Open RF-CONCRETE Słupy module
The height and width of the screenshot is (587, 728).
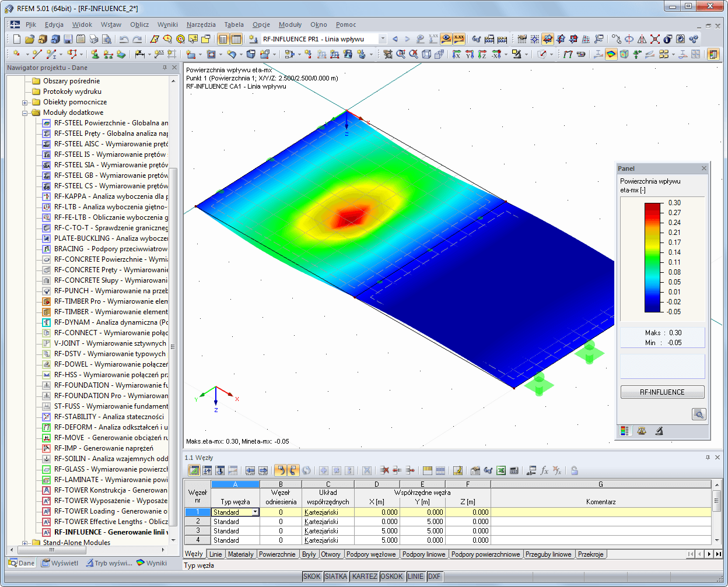pyautogui.click(x=99, y=280)
